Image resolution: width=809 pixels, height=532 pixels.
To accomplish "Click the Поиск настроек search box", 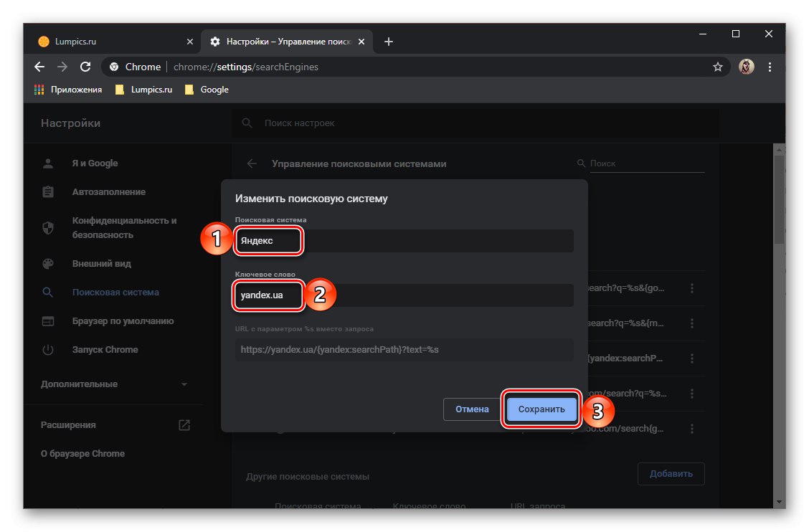I will point(473,123).
